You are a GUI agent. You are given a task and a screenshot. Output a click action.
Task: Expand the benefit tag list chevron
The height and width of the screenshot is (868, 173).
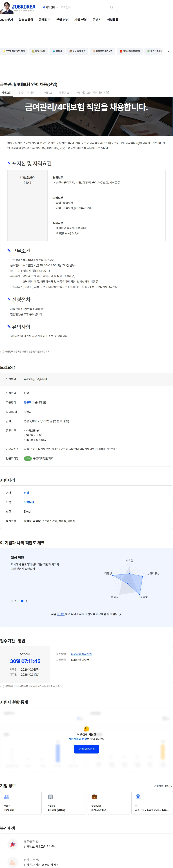[169, 51]
